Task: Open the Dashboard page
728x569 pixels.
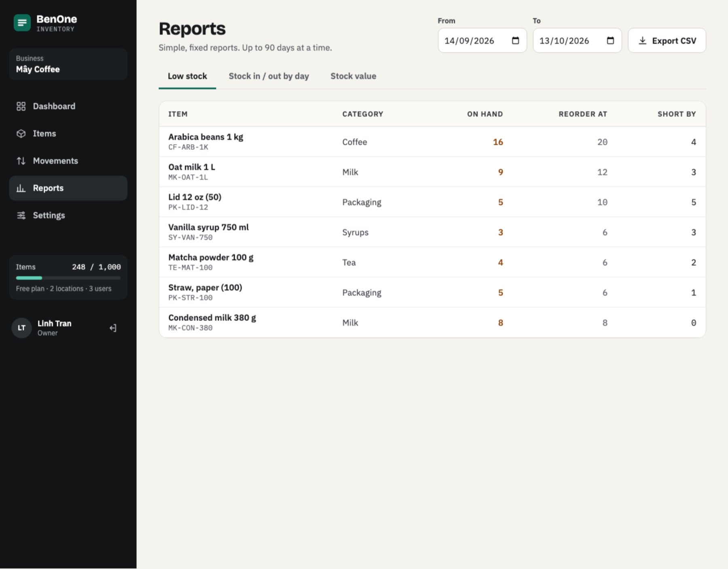Action: [68, 106]
